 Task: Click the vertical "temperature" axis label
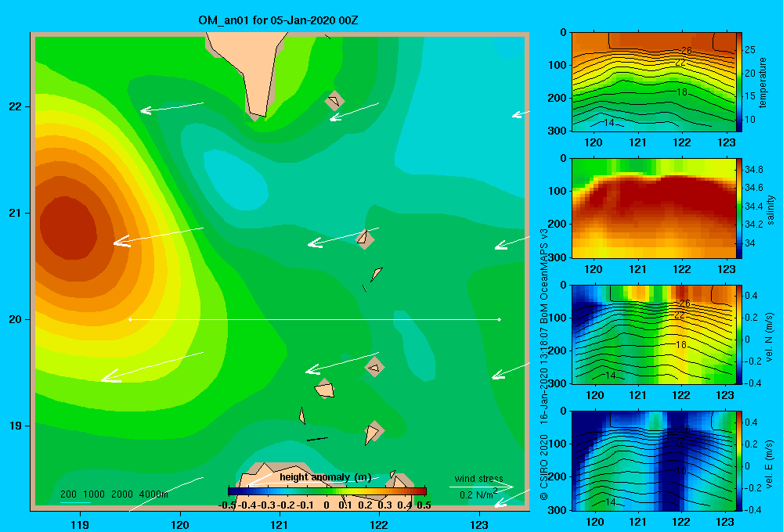[x=763, y=82]
